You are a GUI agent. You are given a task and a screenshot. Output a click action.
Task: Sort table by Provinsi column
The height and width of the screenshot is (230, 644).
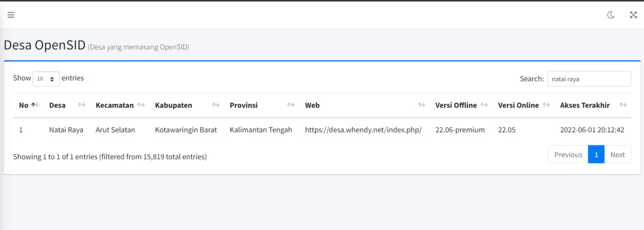click(261, 105)
